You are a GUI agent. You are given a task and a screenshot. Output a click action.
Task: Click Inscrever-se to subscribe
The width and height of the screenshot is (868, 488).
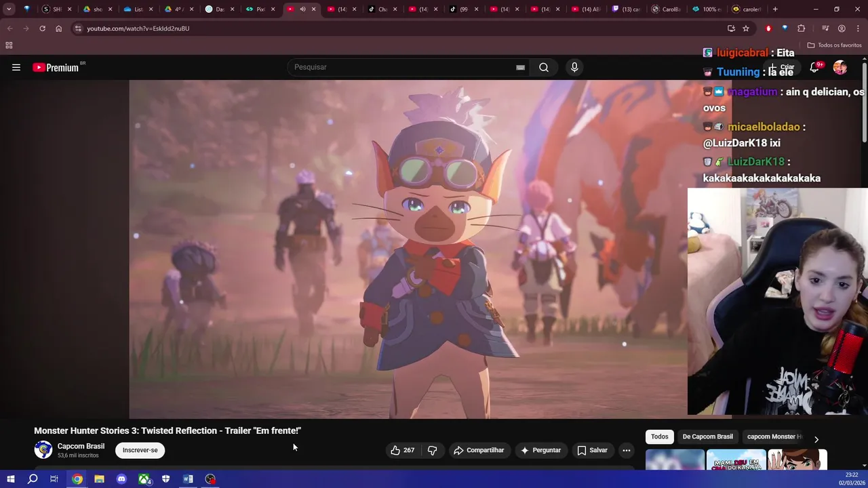(x=140, y=450)
